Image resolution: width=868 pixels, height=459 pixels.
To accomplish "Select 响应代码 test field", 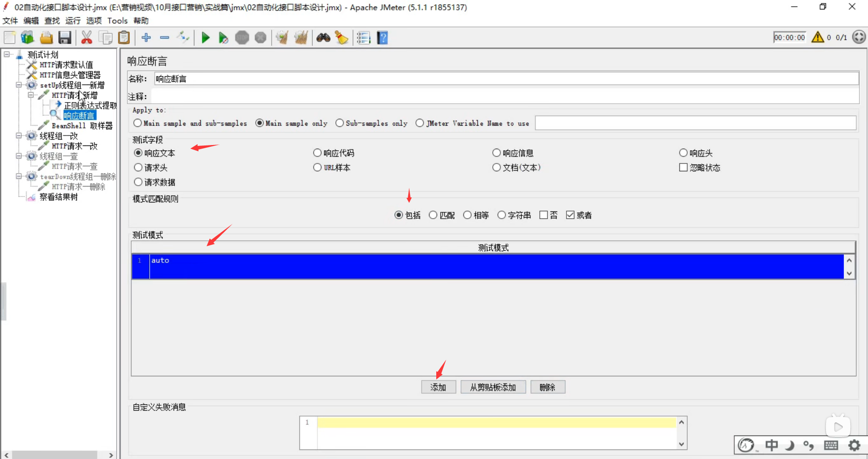I will click(334, 153).
